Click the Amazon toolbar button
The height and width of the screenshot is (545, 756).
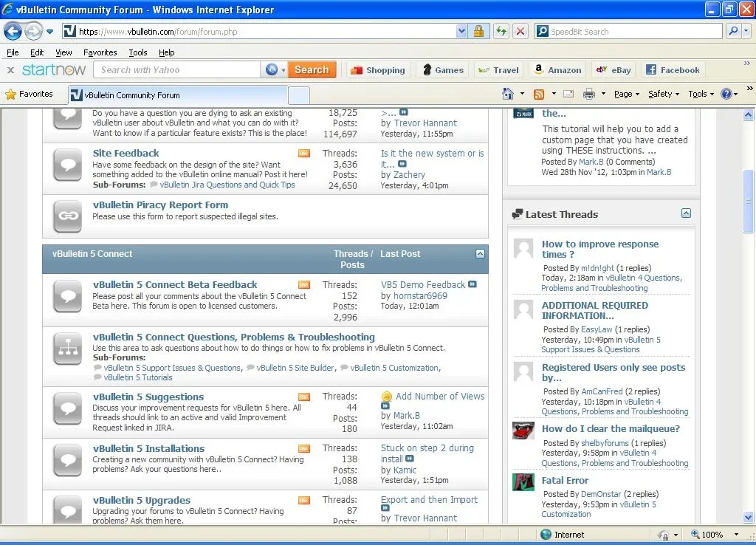point(558,70)
